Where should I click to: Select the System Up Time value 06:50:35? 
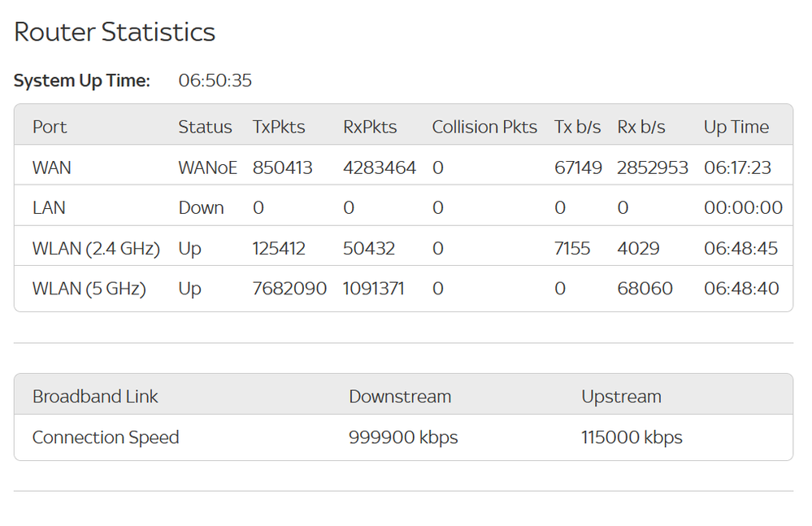coord(215,80)
